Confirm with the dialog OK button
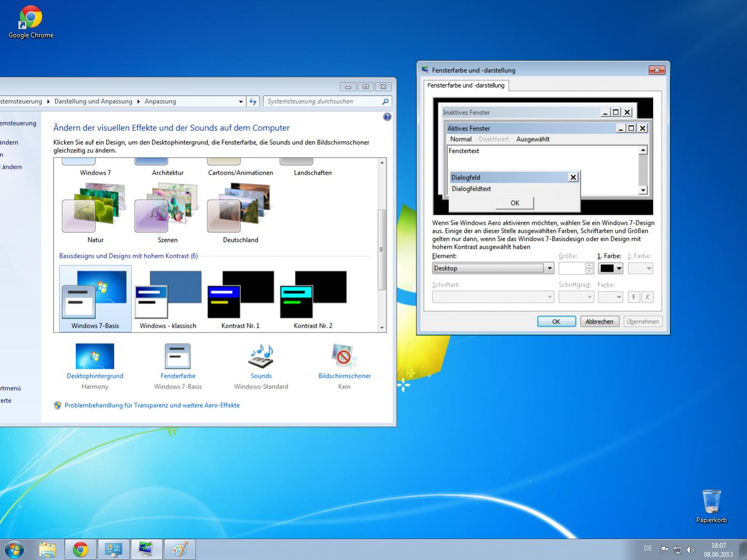The width and height of the screenshot is (747, 560). pos(556,321)
